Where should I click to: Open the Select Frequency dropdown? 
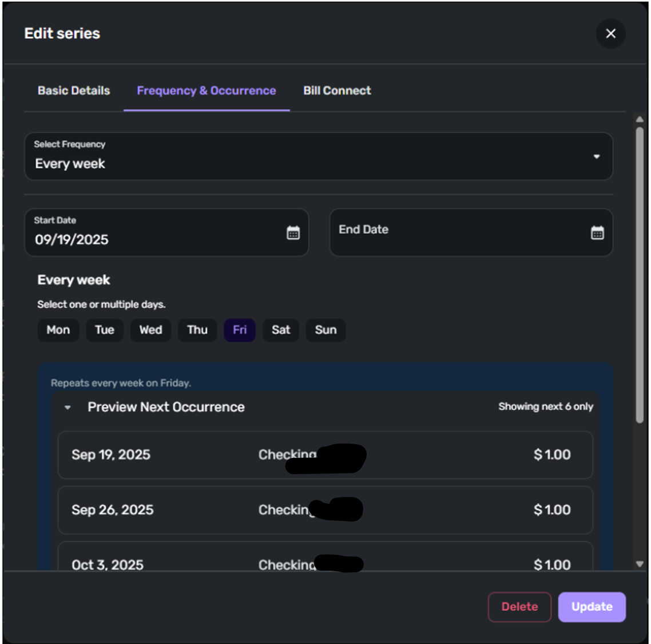319,156
